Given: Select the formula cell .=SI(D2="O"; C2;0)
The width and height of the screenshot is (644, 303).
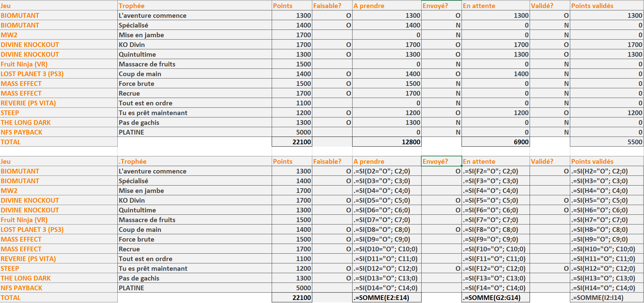Looking at the screenshot, I should (387, 171).
